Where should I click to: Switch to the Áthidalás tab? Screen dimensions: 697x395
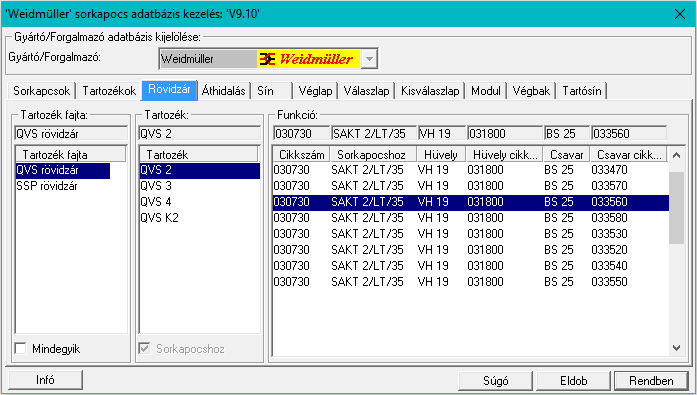click(224, 91)
